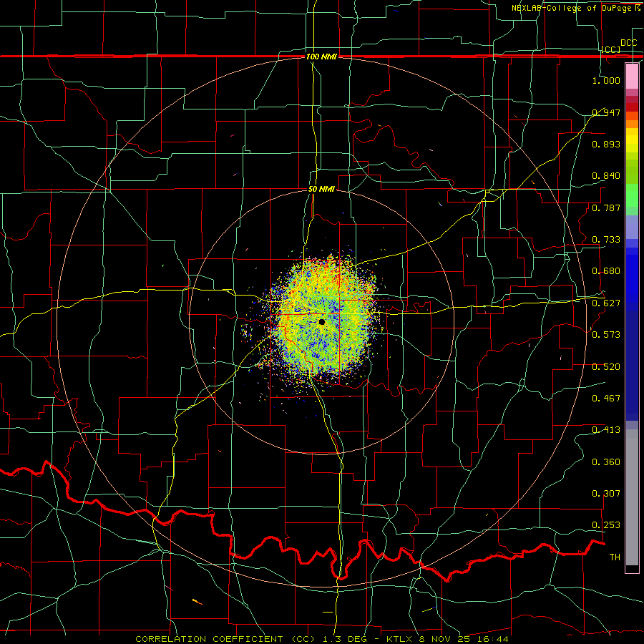Click the 0.680 scale value

pyautogui.click(x=606, y=271)
